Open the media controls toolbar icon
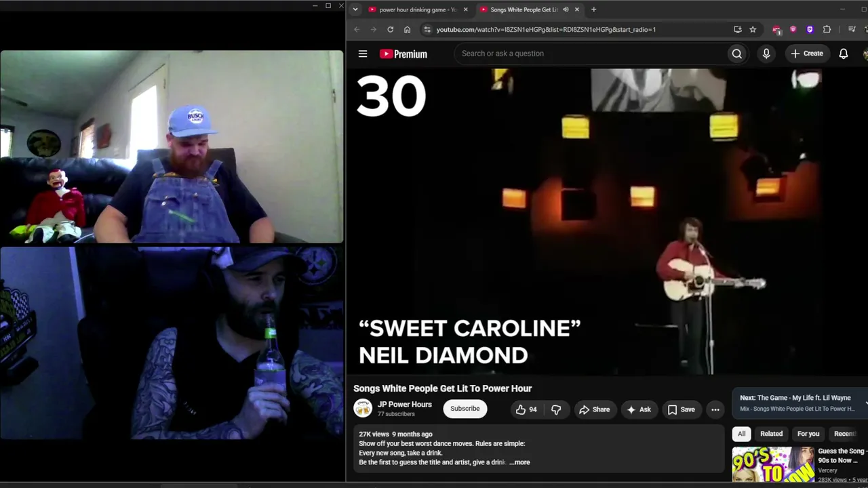This screenshot has width=868, height=488. click(852, 29)
